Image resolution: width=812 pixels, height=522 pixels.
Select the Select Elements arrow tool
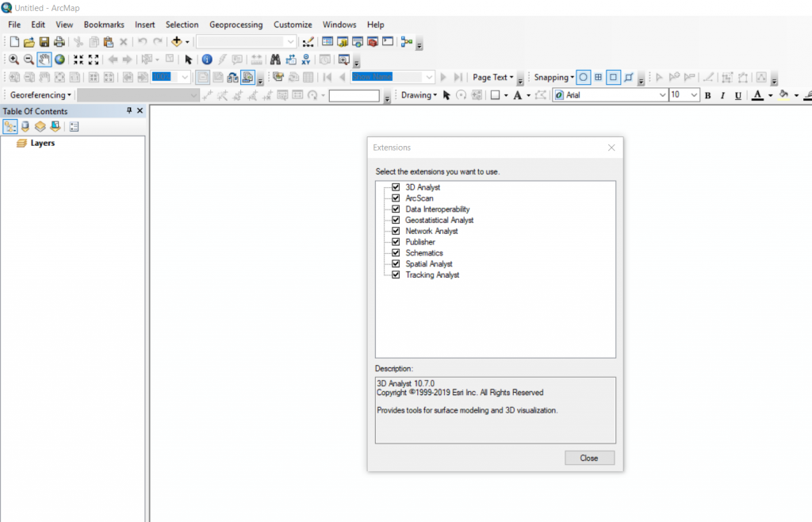point(189,59)
